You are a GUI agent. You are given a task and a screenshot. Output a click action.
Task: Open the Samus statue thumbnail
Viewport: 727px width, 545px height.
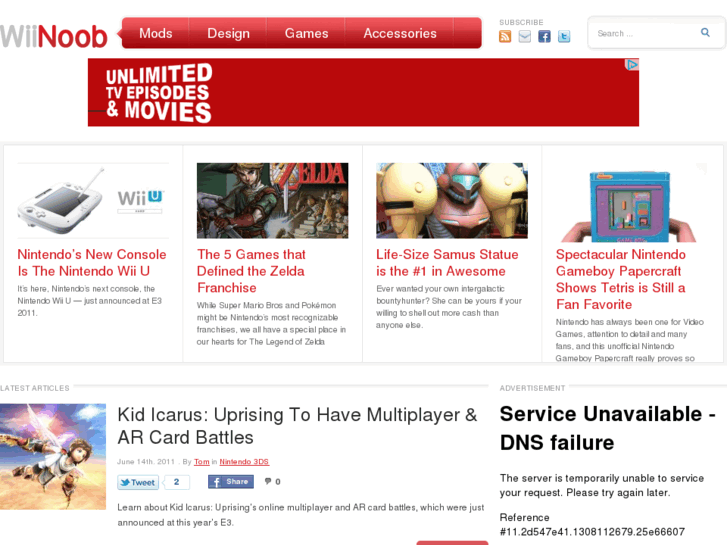click(x=452, y=201)
